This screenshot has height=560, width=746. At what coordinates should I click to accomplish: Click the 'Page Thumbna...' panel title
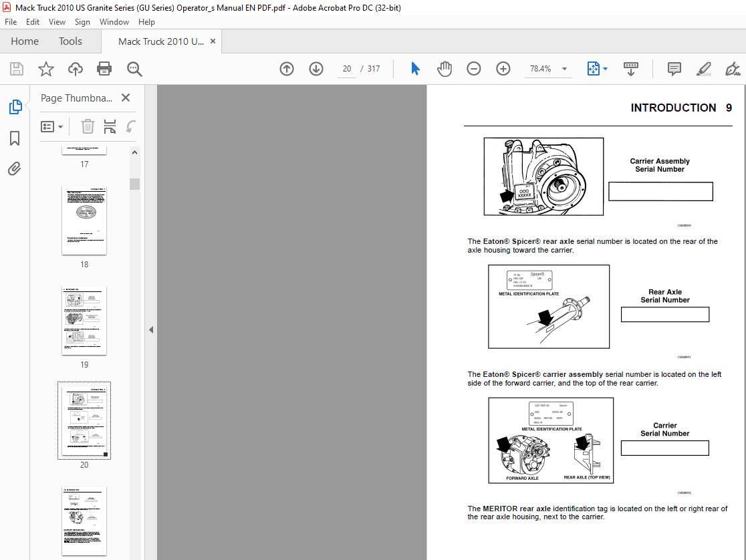(x=77, y=98)
